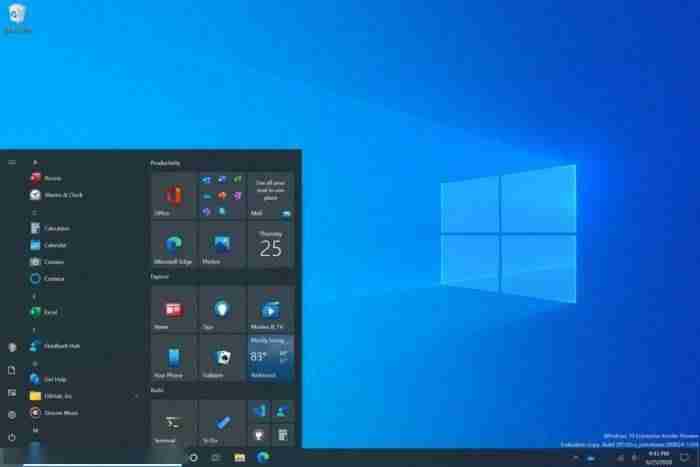
Task: Open the small Visual Studio tile in Build group
Action: 259,411
